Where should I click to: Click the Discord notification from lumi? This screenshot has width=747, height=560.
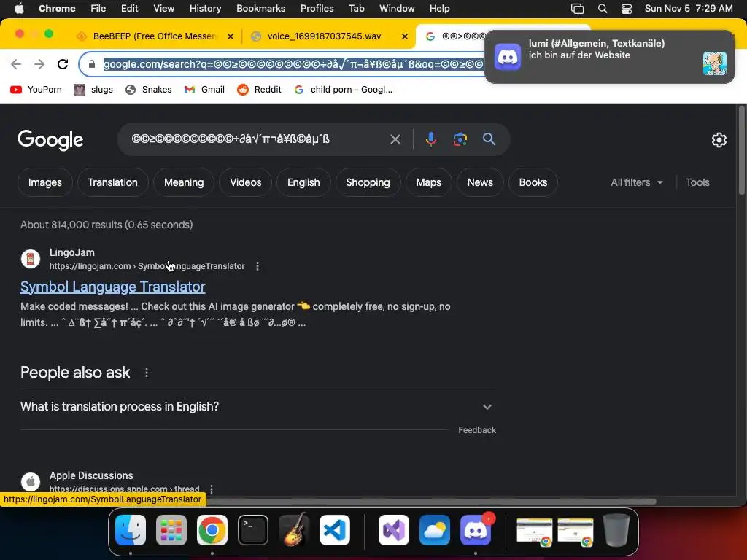click(x=609, y=57)
